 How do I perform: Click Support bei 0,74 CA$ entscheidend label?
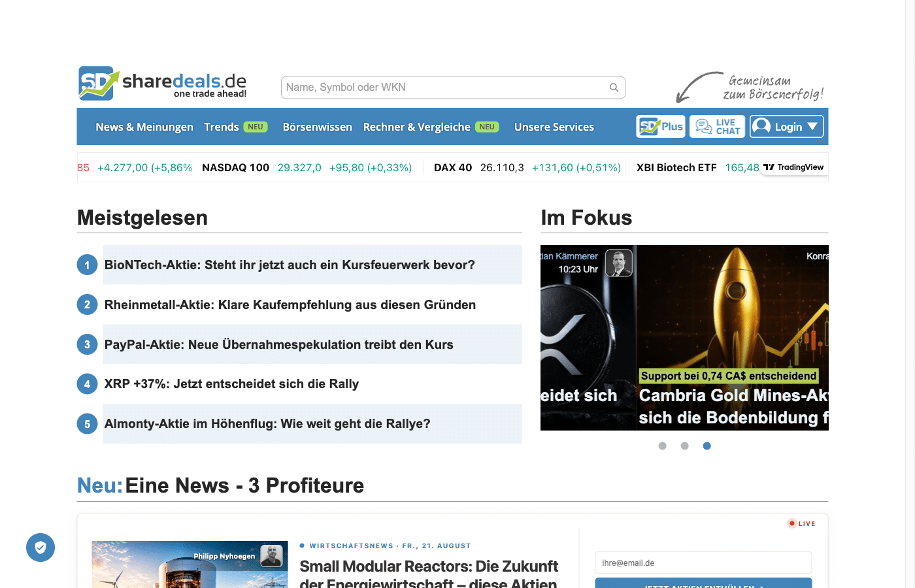(729, 376)
